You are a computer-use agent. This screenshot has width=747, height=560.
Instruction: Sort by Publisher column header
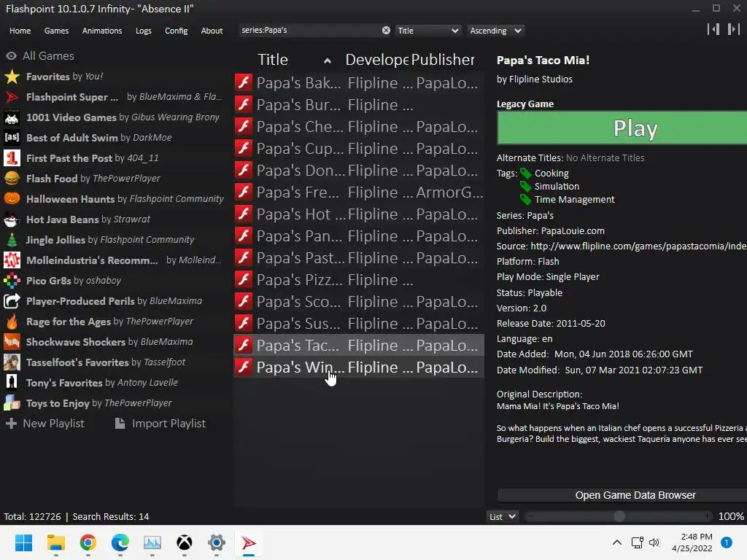pos(443,60)
